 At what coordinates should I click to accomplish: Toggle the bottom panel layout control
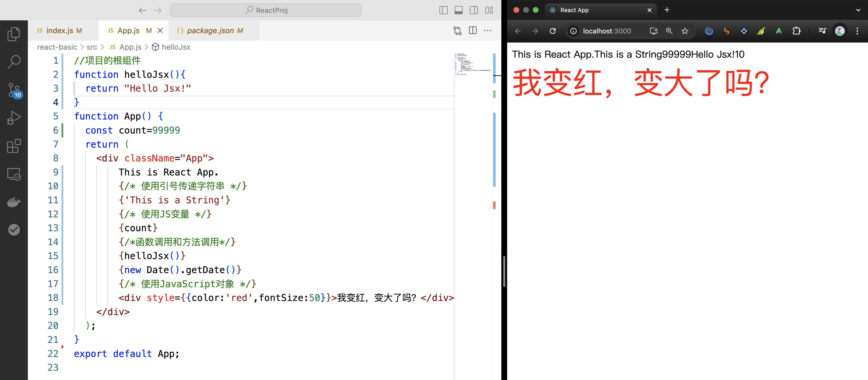(459, 10)
